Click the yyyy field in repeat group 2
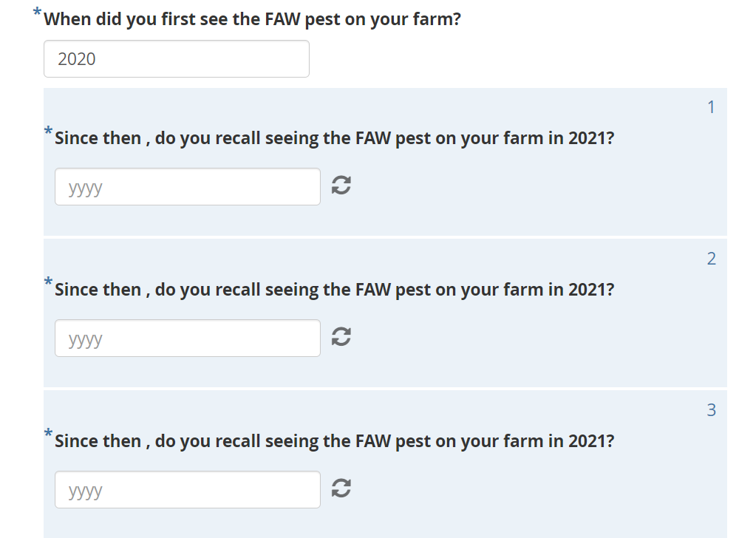 pyautogui.click(x=188, y=338)
